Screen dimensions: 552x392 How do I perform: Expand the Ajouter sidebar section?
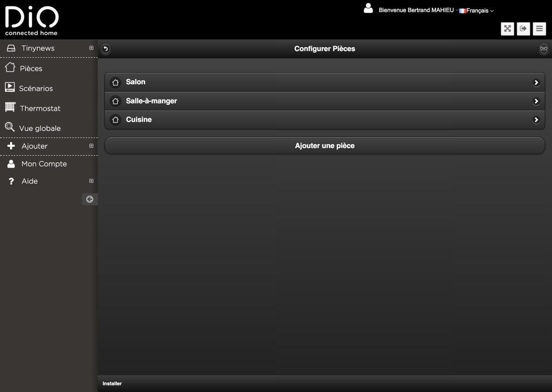[91, 146]
